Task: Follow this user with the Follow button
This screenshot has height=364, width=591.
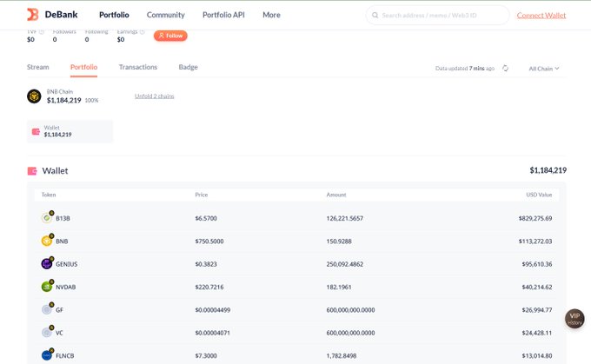Action: click(x=170, y=36)
